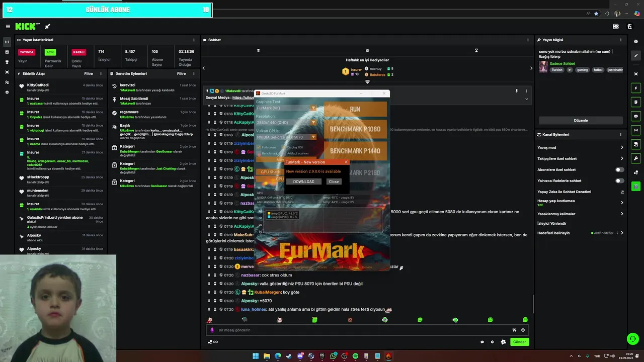644x362 pixels.
Task: Click the wrench icon in right sidebar
Action: 636,158
